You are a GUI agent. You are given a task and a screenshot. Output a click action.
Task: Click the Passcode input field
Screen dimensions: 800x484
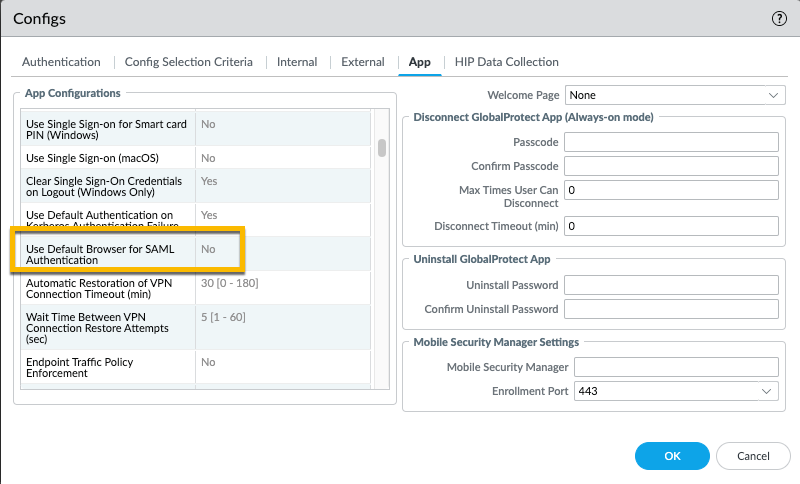click(671, 142)
